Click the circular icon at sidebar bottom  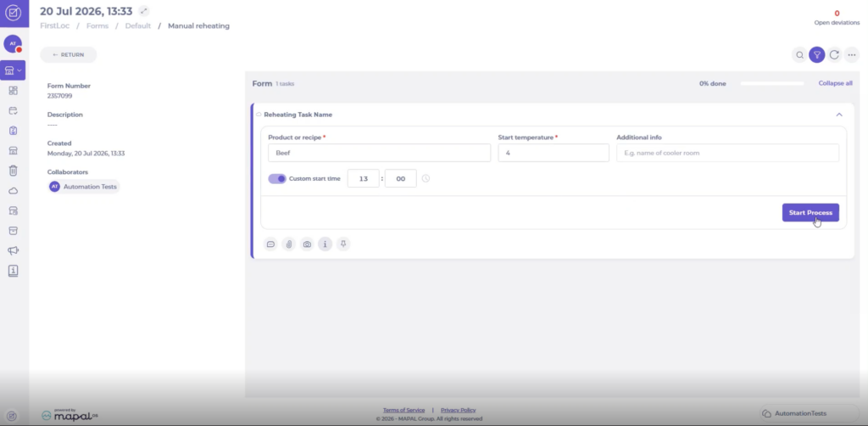pyautogui.click(x=12, y=416)
